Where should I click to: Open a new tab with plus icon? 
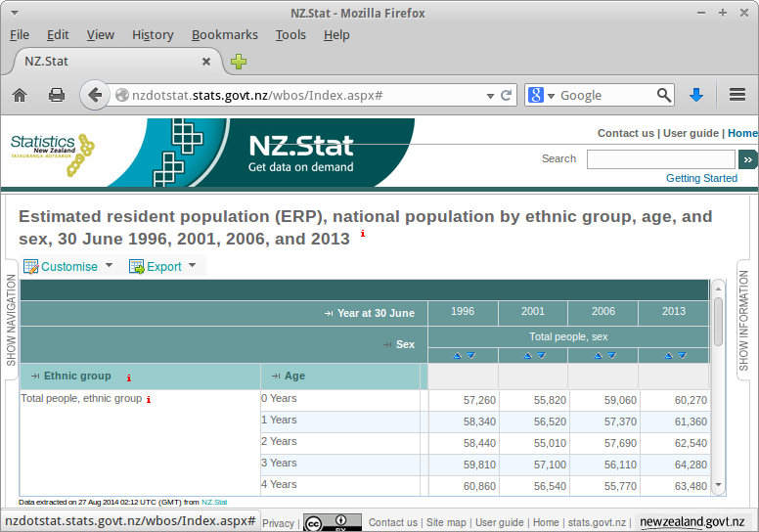tap(238, 62)
